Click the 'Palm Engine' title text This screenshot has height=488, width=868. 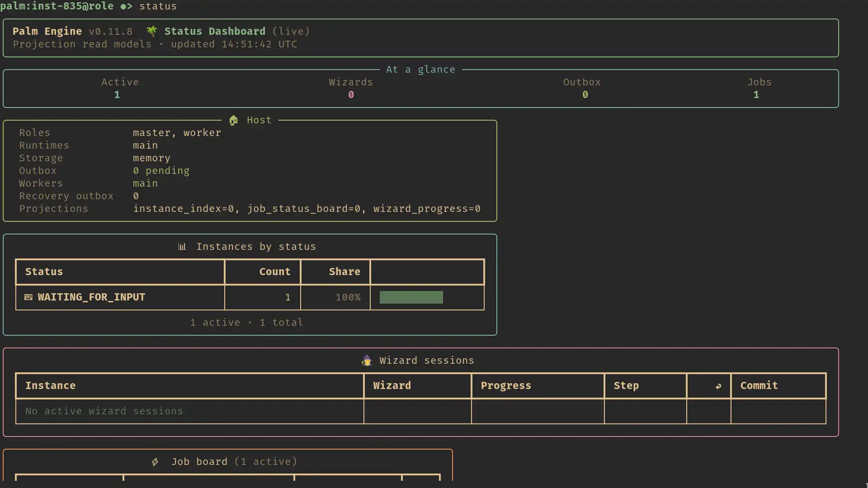click(47, 31)
